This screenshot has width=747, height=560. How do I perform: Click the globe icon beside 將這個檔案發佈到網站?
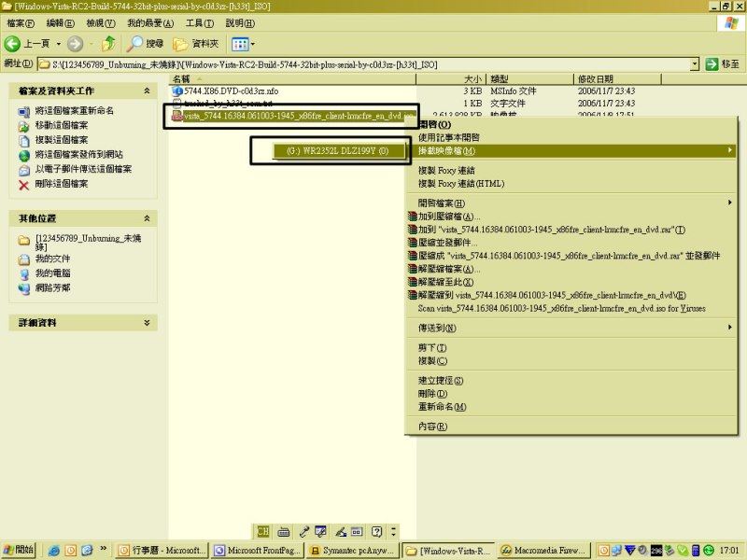point(24,155)
